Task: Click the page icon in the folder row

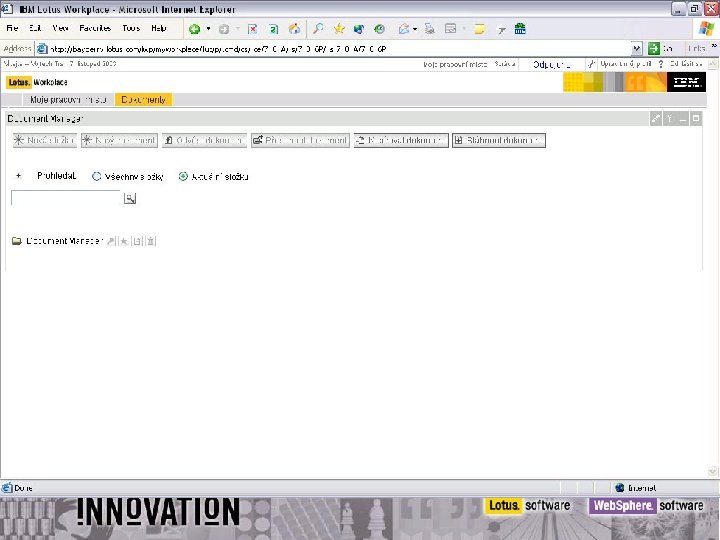Action: tap(137, 241)
